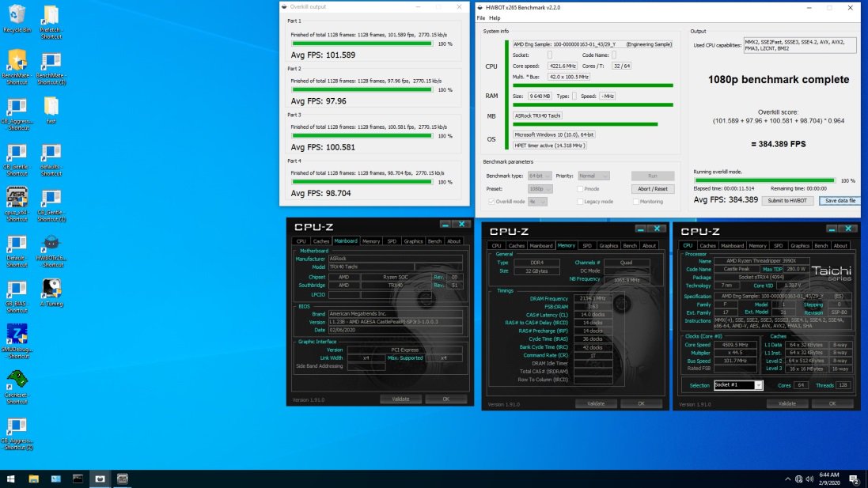Open the 'test' folder on desktop
868x488 pixels.
click(51, 107)
